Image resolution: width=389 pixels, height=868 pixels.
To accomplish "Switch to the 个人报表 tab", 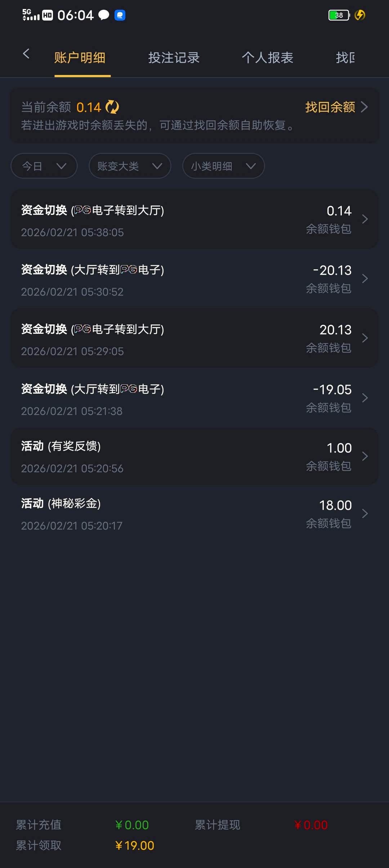I will point(268,58).
